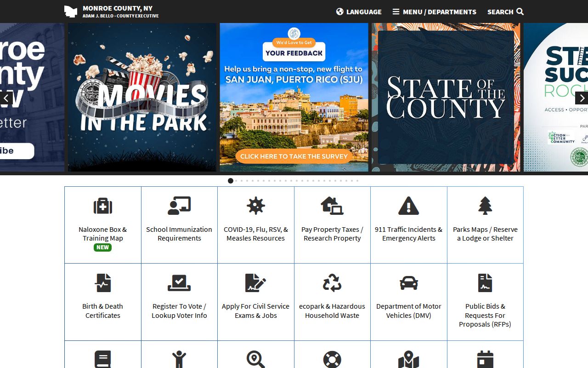Click the Naloxone Box medical kit icon

point(103,206)
